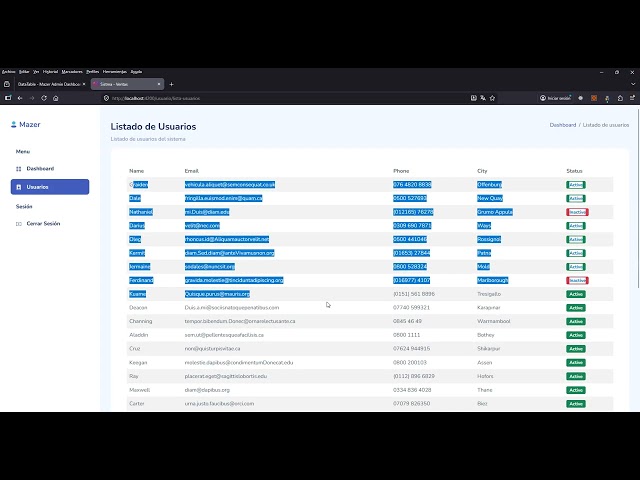Close the Sistema - Ventas tab
The width and height of the screenshot is (640, 480).
point(159,84)
